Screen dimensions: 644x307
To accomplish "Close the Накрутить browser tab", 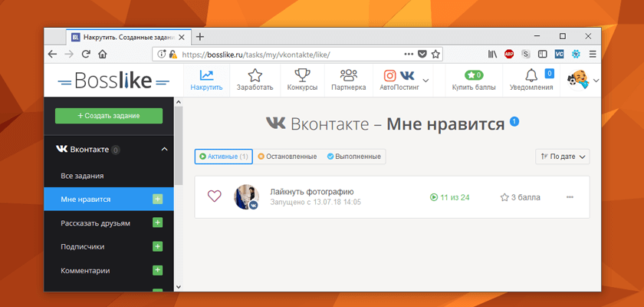I will point(182,37).
